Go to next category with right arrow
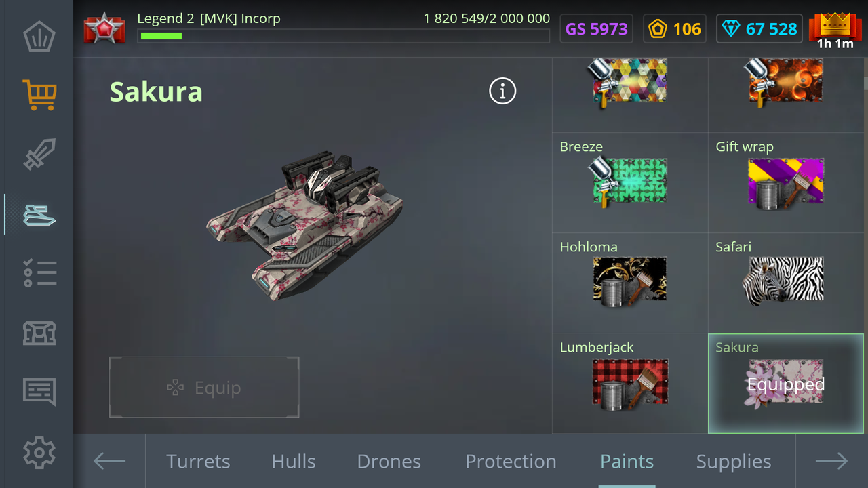The width and height of the screenshot is (868, 488). 831,461
